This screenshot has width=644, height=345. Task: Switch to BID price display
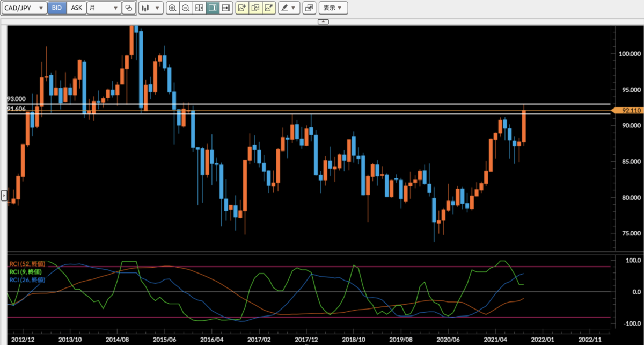tap(56, 8)
